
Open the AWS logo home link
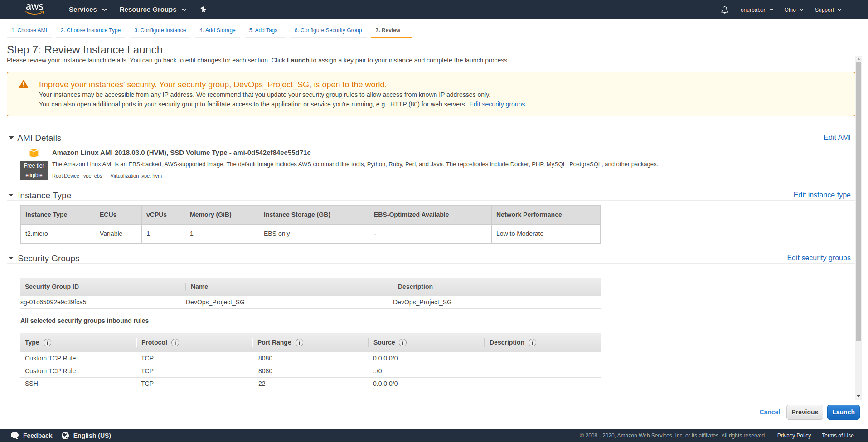pyautogui.click(x=34, y=9)
